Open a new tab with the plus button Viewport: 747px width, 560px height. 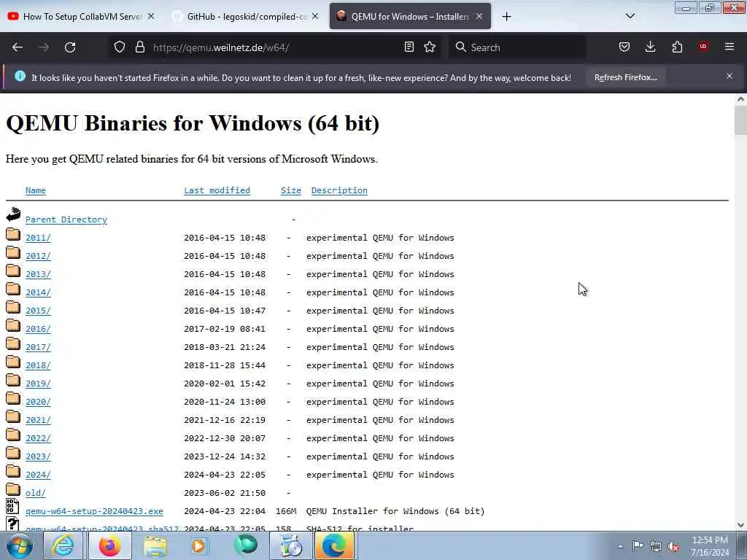[x=506, y=17]
